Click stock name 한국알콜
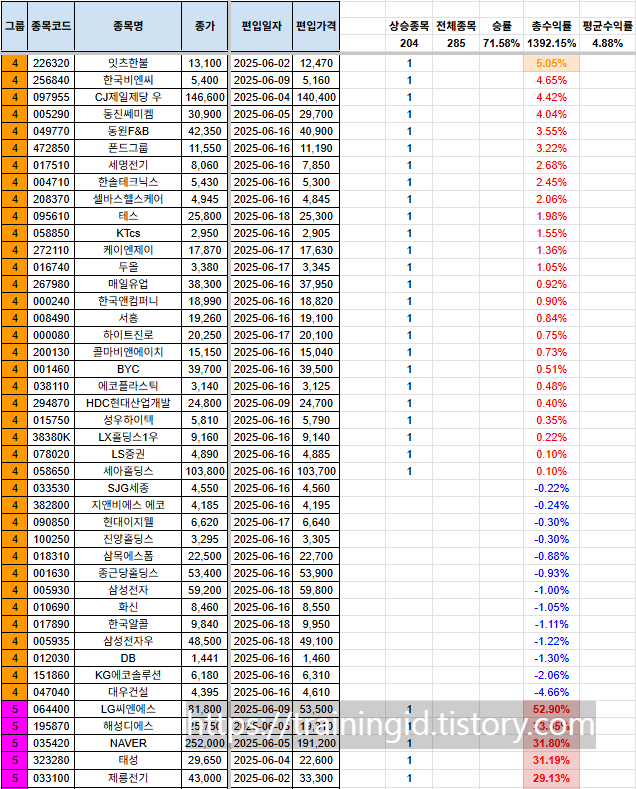Viewport: 636px width, 789px height. (128, 624)
